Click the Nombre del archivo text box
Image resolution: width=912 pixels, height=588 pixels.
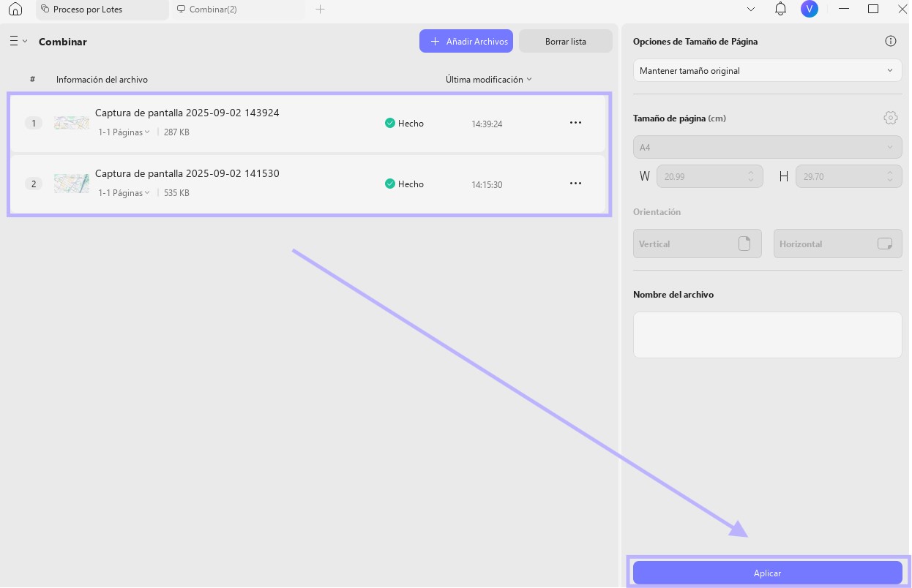pyautogui.click(x=767, y=335)
